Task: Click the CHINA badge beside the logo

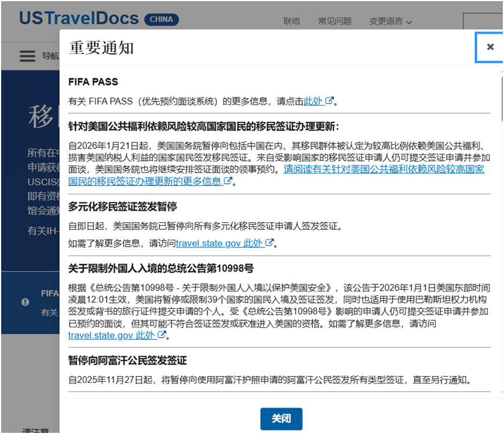Action: point(161,19)
